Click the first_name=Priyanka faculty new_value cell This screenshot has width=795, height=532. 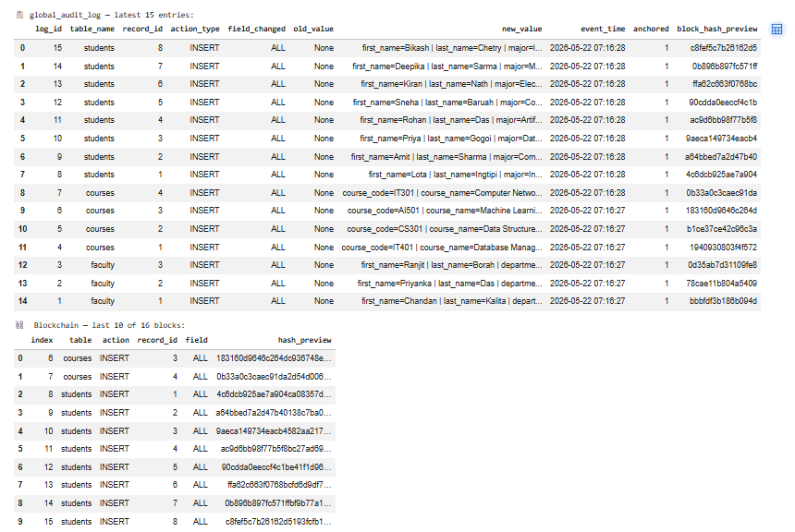(x=449, y=284)
